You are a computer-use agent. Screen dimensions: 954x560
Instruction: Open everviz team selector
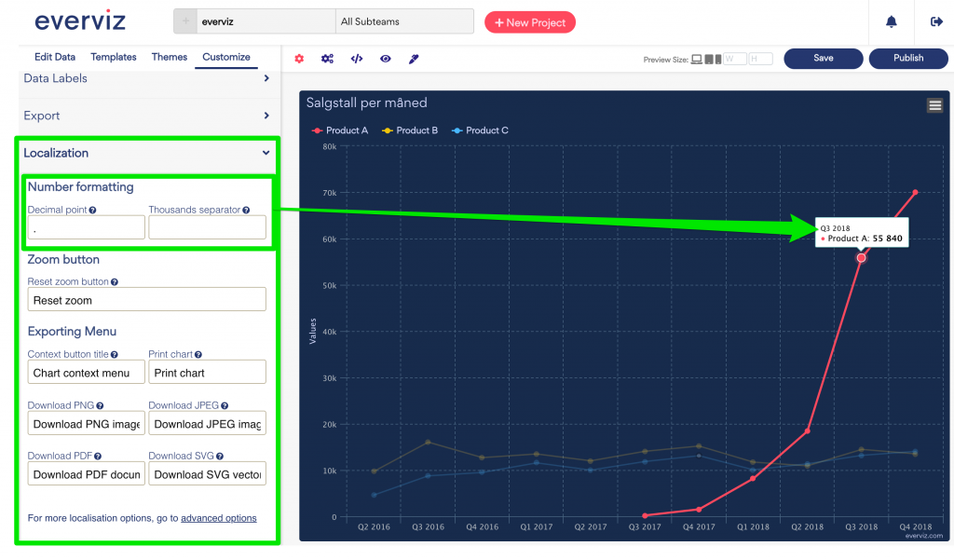point(266,21)
